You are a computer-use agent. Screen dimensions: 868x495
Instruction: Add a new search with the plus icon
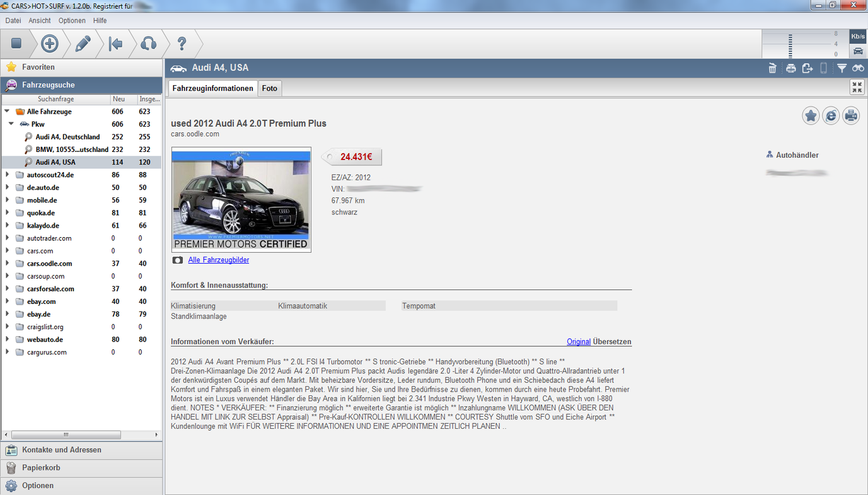pyautogui.click(x=50, y=44)
